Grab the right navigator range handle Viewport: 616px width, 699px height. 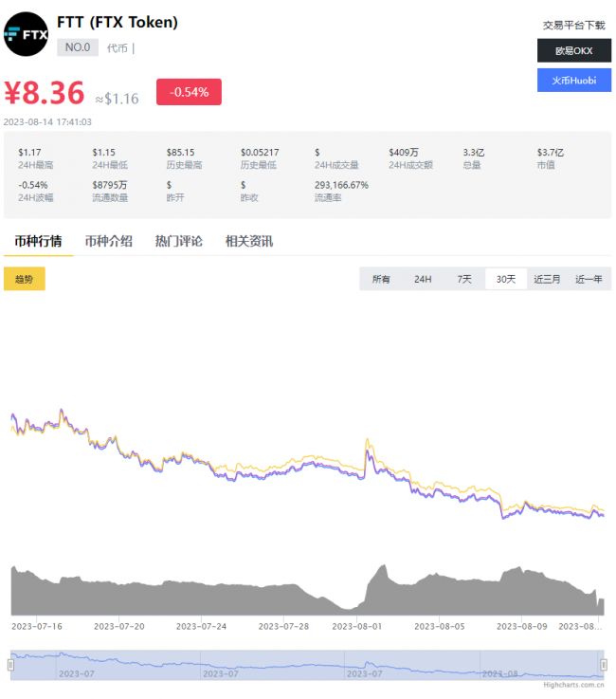tap(604, 665)
